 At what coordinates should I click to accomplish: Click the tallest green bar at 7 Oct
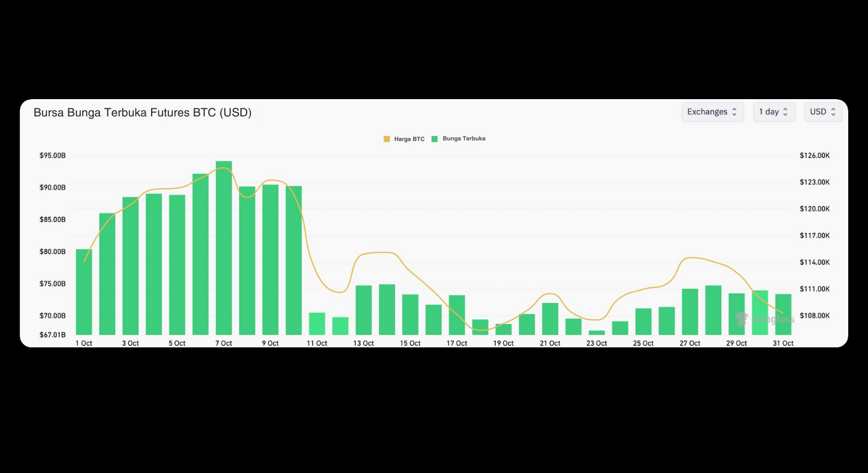pyautogui.click(x=223, y=246)
